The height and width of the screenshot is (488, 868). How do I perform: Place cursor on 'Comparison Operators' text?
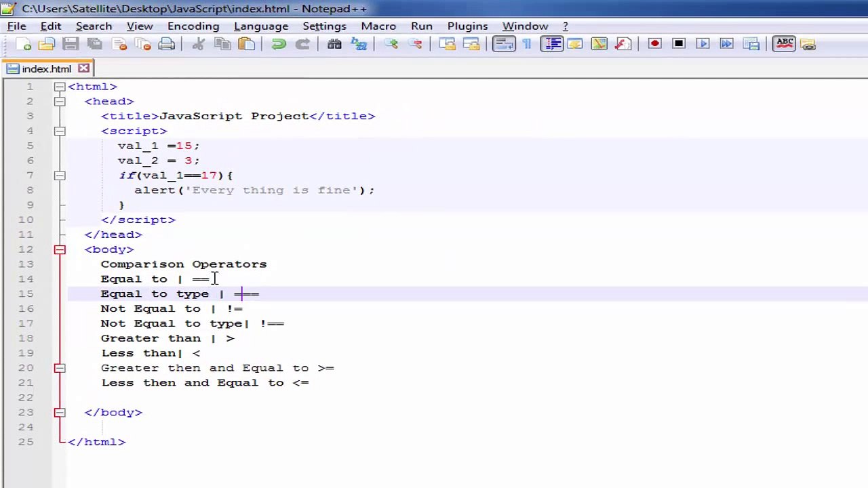click(x=184, y=264)
